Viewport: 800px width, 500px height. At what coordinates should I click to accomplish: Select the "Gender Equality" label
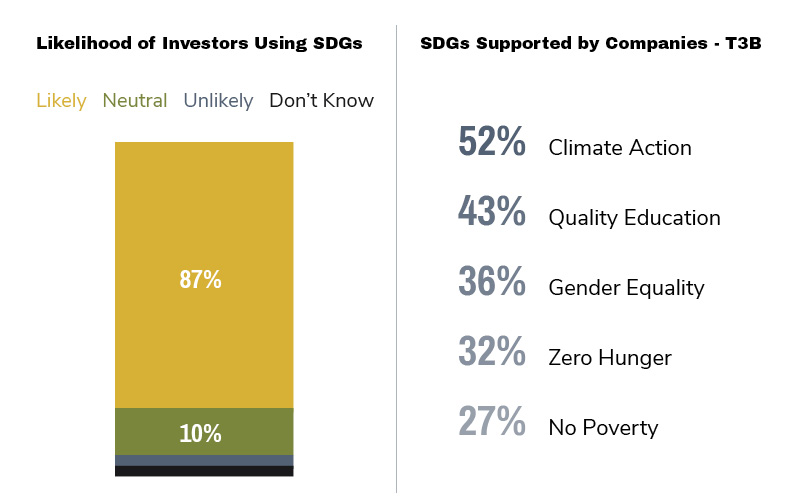626,288
